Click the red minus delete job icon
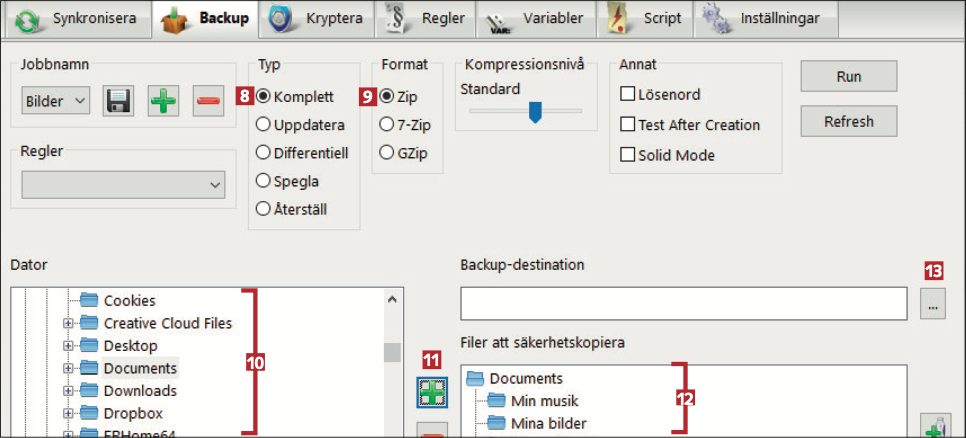 (x=208, y=100)
